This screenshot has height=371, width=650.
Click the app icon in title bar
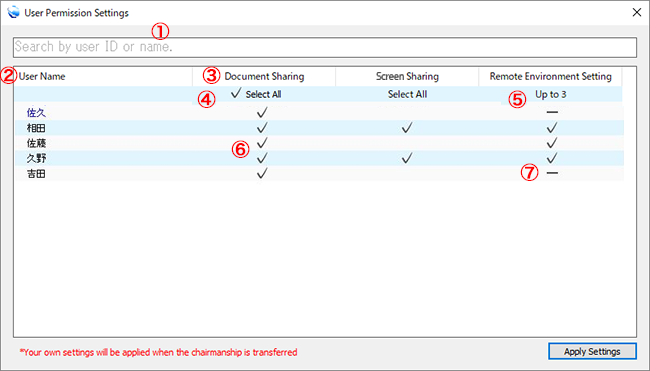pos(13,12)
